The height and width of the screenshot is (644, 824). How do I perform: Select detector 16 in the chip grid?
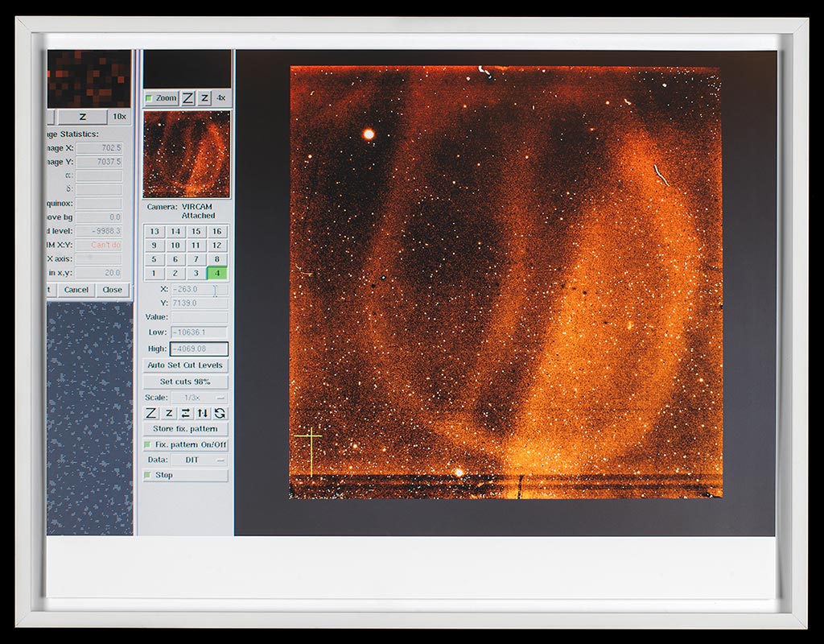216,232
